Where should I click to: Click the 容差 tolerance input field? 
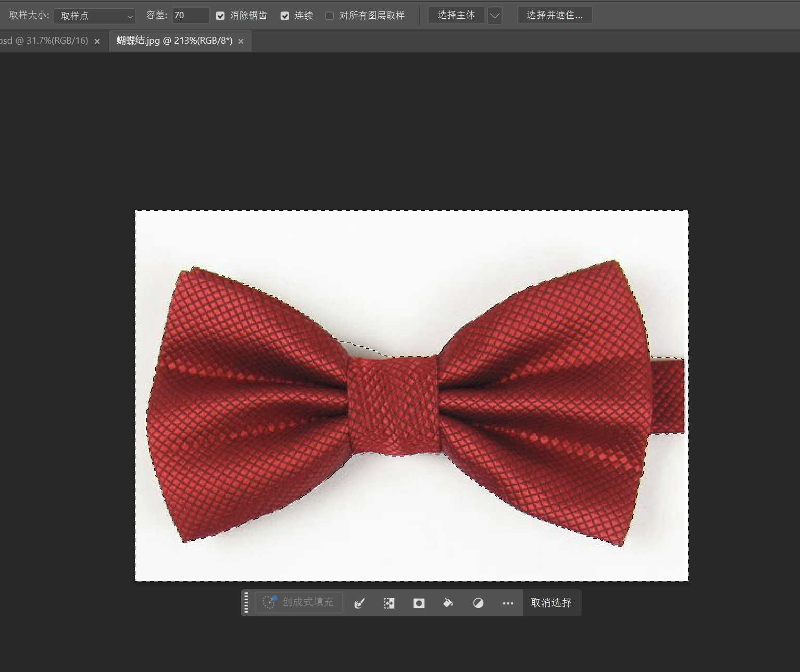point(190,16)
